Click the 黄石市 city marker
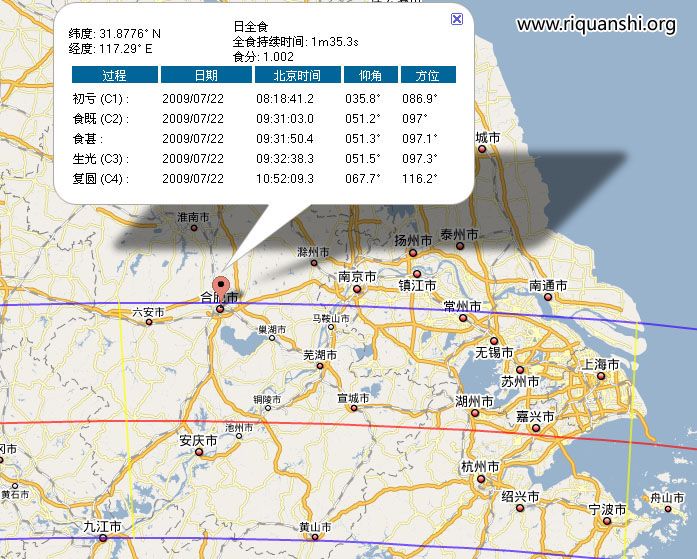Image resolution: width=697 pixels, height=559 pixels. coord(15,486)
